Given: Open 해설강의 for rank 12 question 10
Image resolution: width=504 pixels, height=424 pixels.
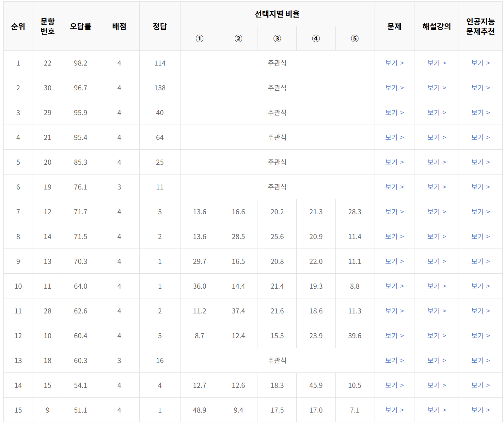Looking at the screenshot, I should (x=436, y=336).
